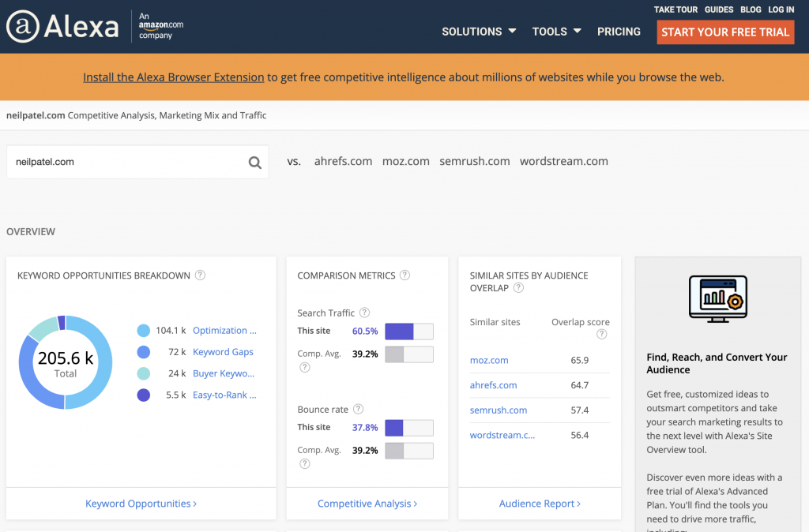The height and width of the screenshot is (532, 809).
Task: Open Take Tour link
Action: (675, 9)
